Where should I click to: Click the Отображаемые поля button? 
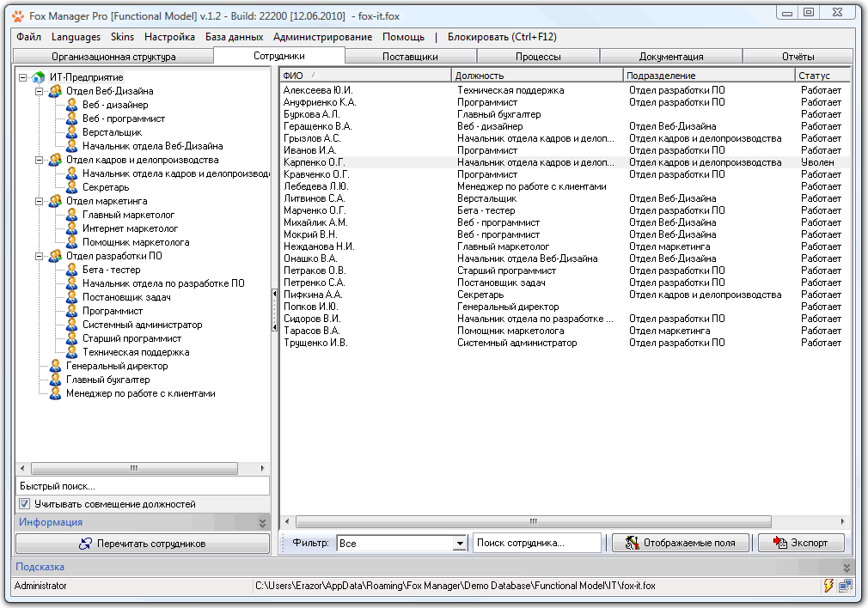pyautogui.click(x=681, y=544)
